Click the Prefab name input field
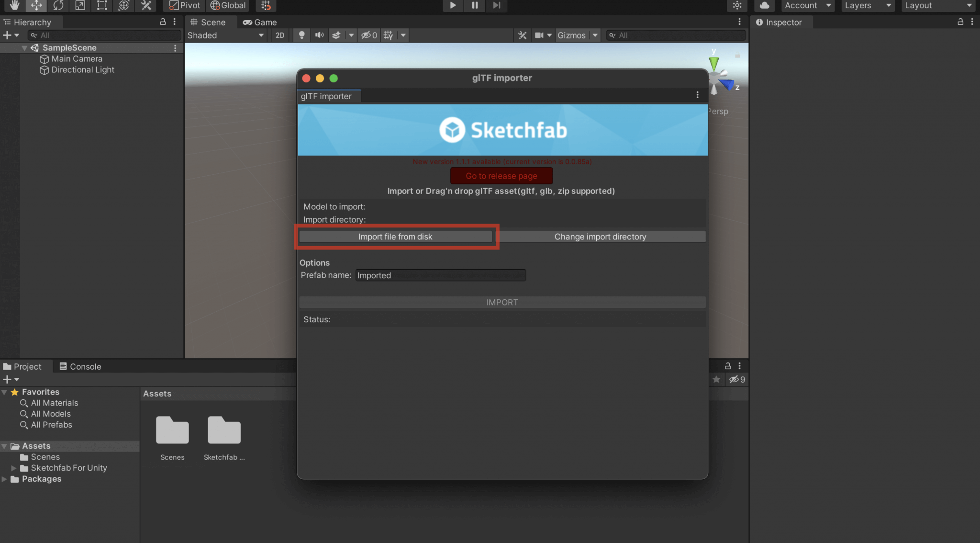 click(440, 275)
